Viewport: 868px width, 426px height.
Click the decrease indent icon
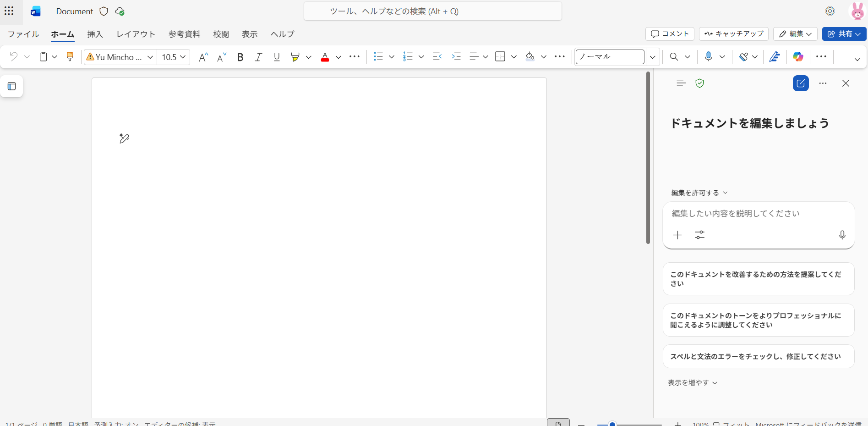(x=437, y=57)
